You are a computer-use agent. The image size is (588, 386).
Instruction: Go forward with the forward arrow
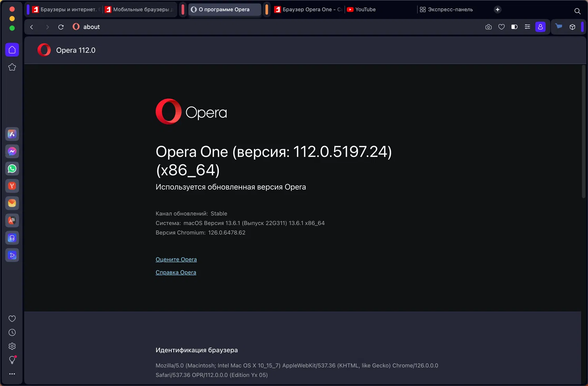pyautogui.click(x=47, y=27)
